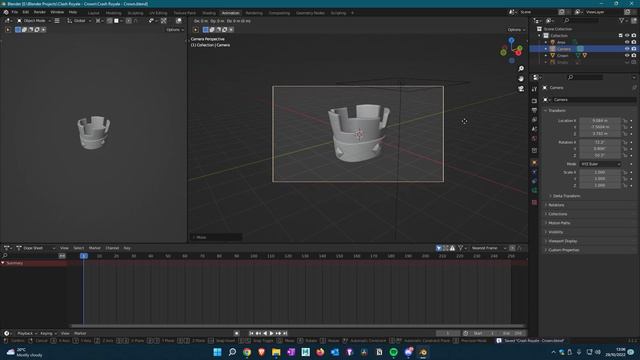Jump to the last frame in timeline
The height and width of the screenshot is (360, 640).
click(x=285, y=333)
